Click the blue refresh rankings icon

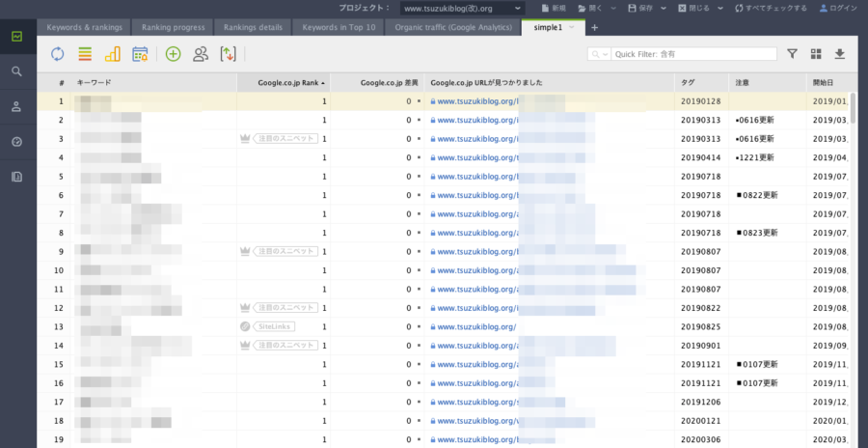pyautogui.click(x=58, y=54)
